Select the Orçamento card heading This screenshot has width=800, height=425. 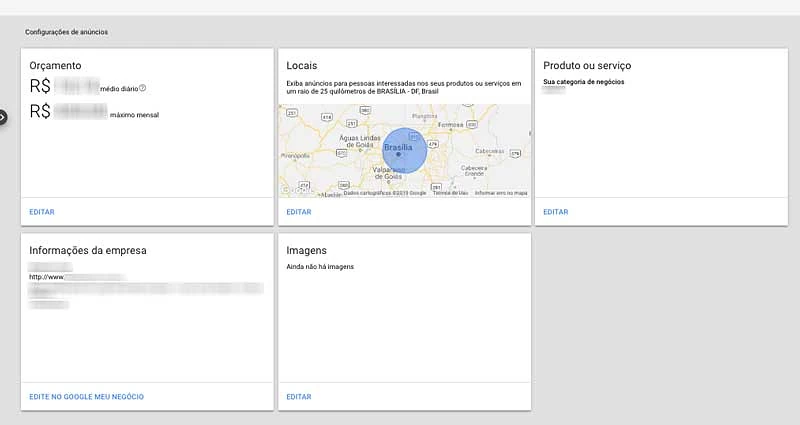tap(55, 65)
